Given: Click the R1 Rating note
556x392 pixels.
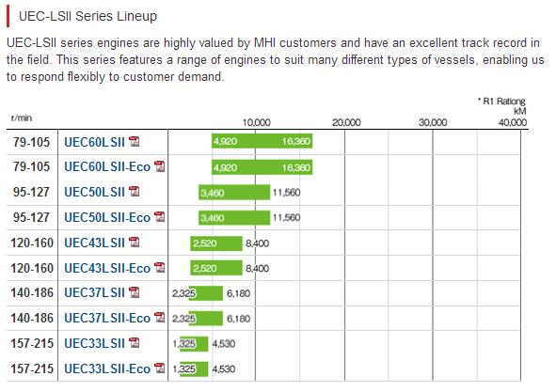Looking at the screenshot, I should coord(501,102).
